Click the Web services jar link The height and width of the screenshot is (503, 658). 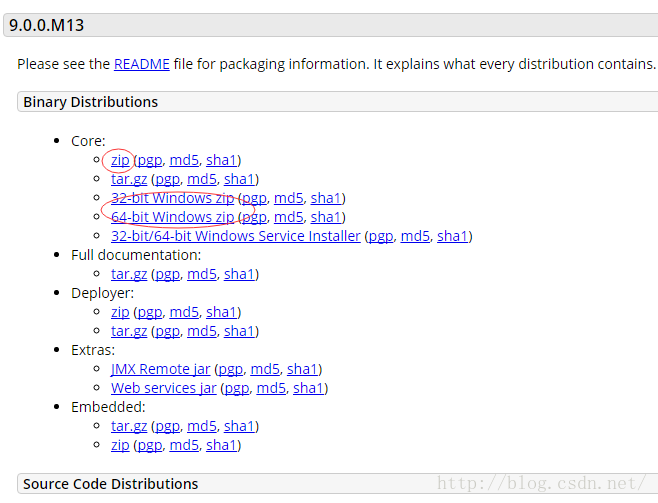point(164,388)
